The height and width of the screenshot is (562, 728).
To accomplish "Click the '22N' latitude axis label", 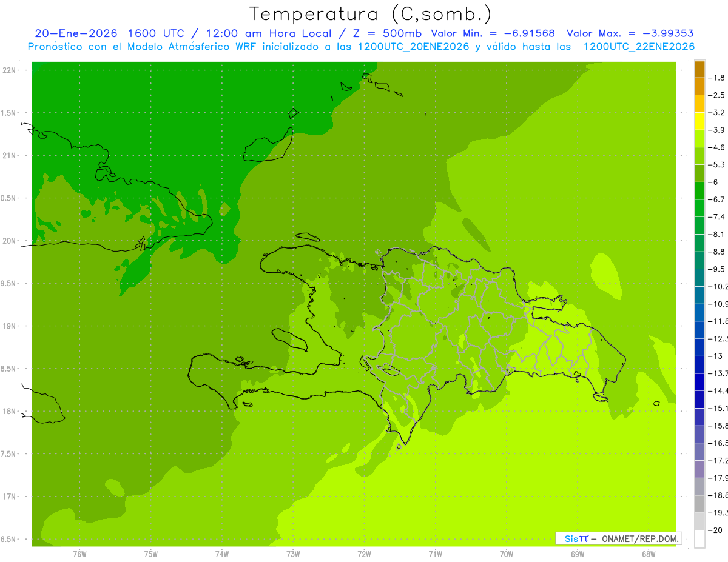I will (x=9, y=70).
